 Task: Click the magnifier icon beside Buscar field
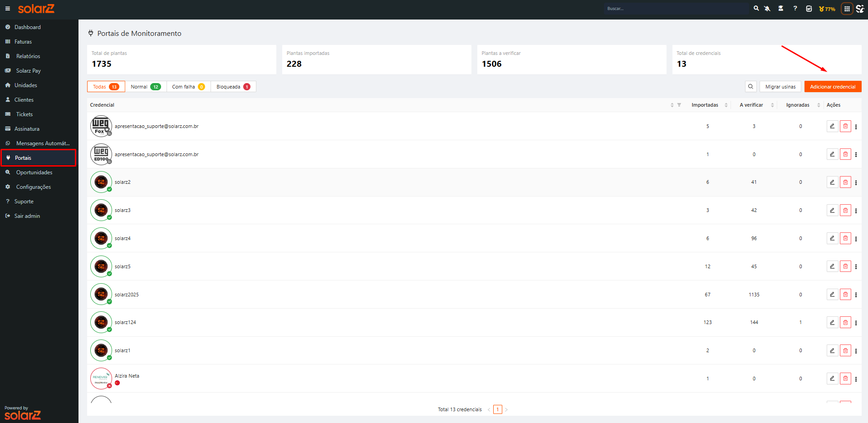click(756, 9)
